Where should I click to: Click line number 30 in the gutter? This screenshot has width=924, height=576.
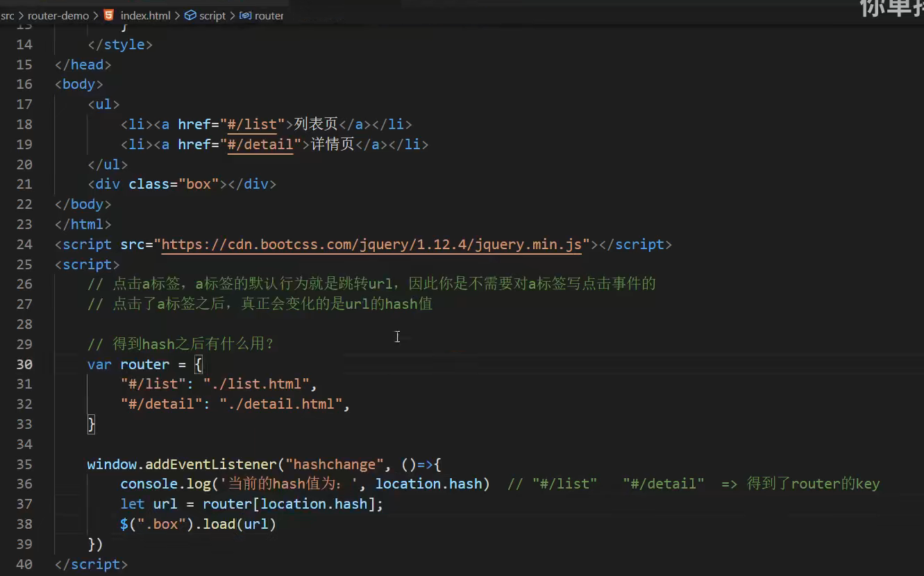(24, 364)
